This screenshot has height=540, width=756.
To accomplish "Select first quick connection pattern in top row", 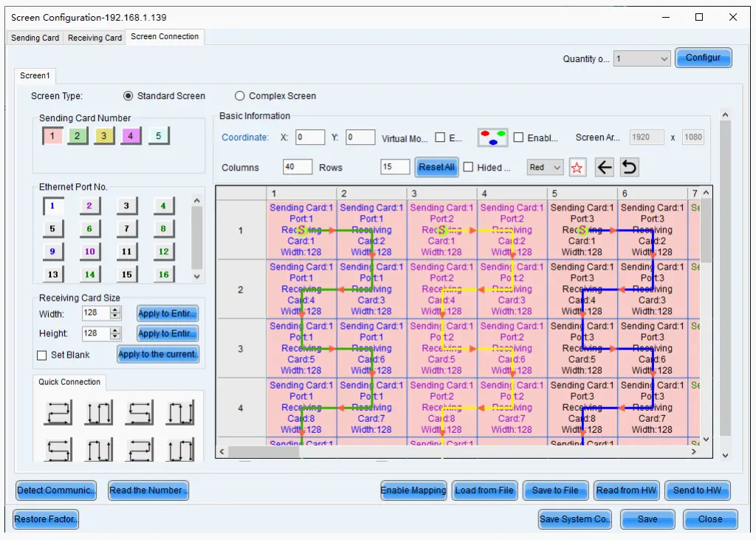I will 58,413.
